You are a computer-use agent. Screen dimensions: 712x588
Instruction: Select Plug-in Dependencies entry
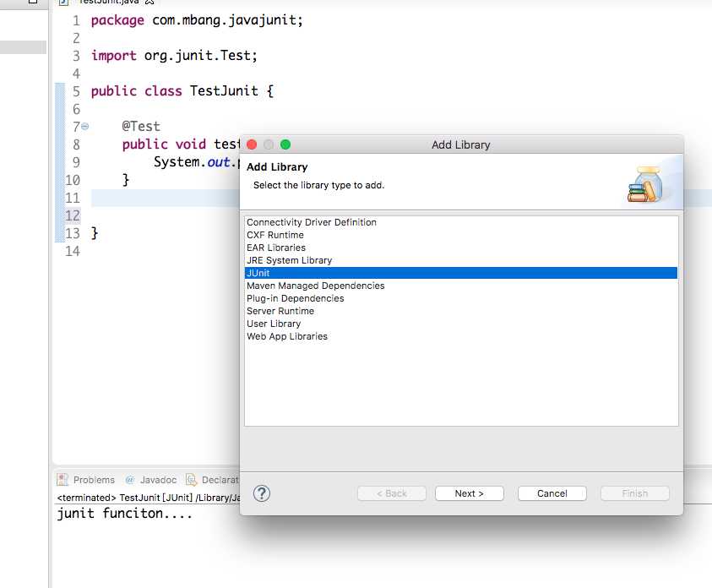click(x=461, y=298)
